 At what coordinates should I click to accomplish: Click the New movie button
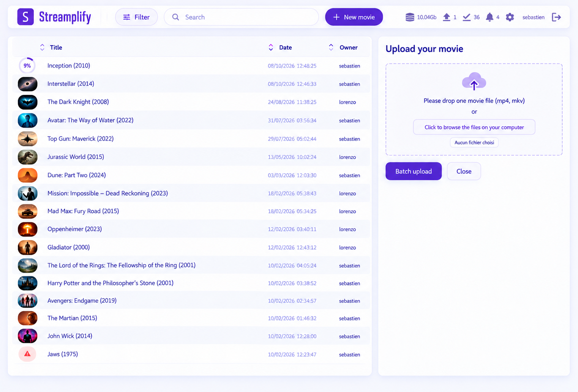[x=354, y=17]
